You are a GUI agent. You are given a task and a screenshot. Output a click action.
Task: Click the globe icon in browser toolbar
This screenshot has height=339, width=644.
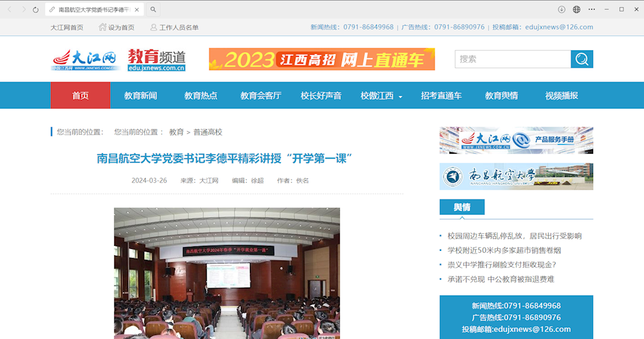coord(576,10)
